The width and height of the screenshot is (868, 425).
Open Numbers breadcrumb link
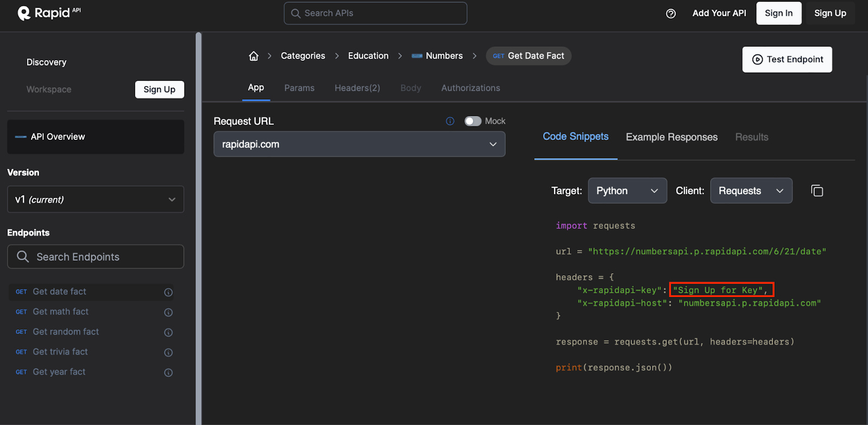(x=444, y=56)
